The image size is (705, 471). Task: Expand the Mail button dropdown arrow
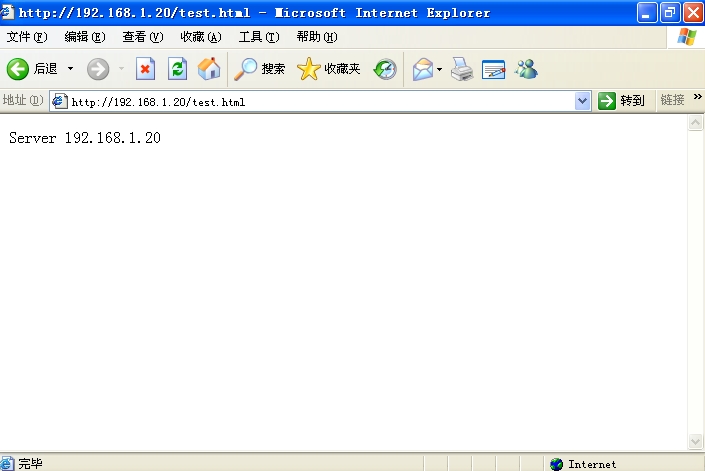(x=439, y=69)
